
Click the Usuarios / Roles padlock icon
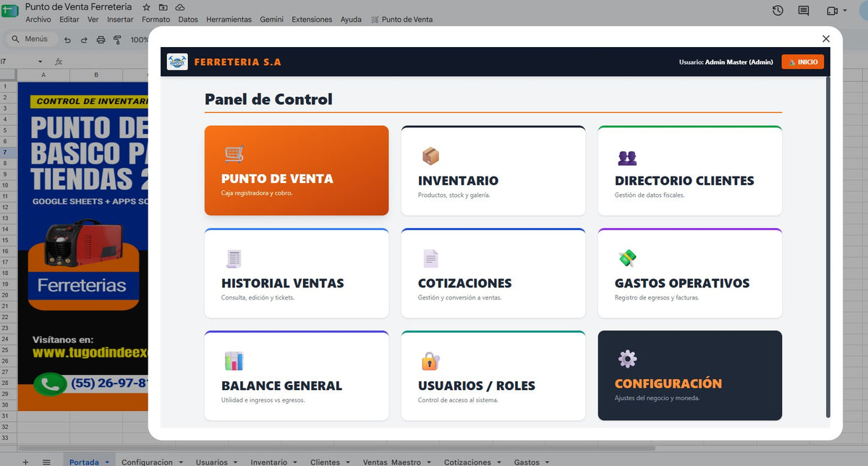click(x=430, y=360)
